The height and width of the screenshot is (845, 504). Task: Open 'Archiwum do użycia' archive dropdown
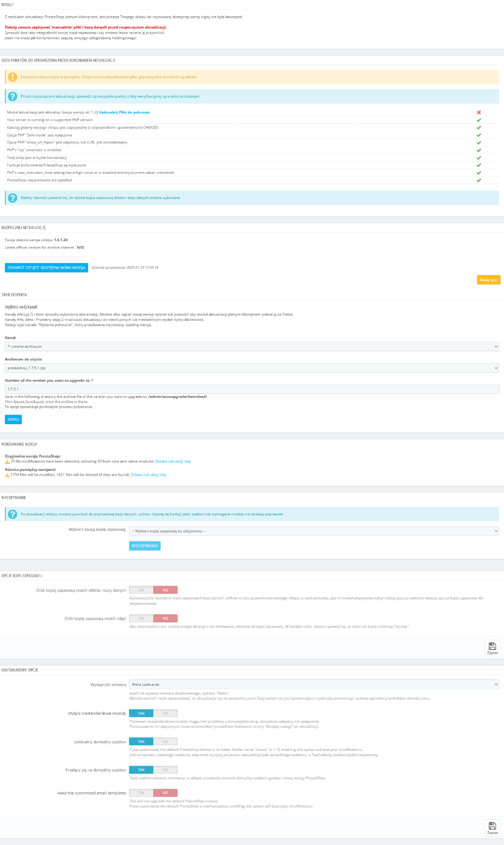pos(252,368)
